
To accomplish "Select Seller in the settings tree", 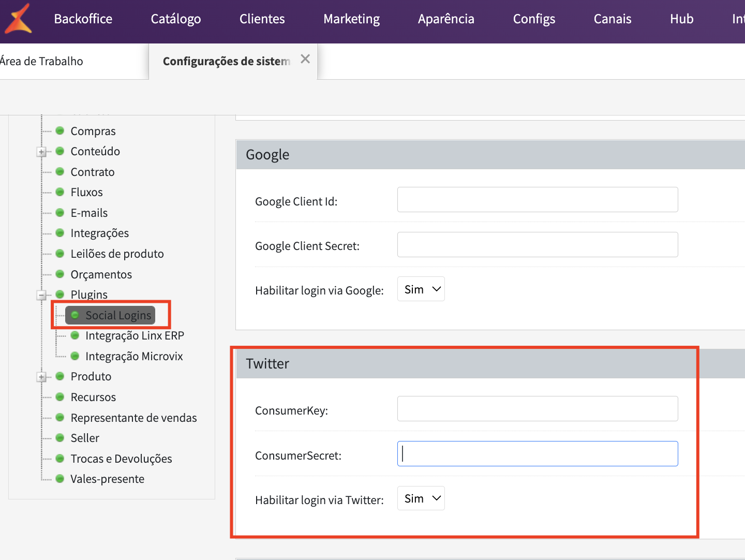I will (x=85, y=438).
